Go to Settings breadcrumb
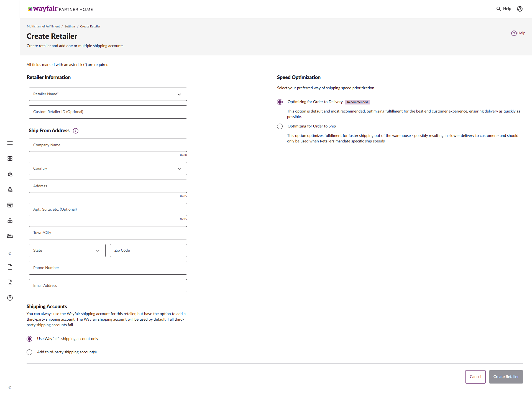 tap(70, 26)
